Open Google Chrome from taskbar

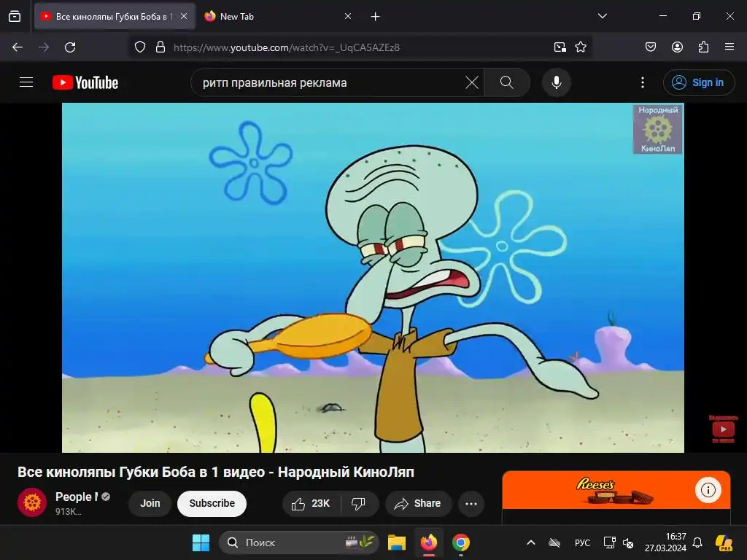point(461,542)
